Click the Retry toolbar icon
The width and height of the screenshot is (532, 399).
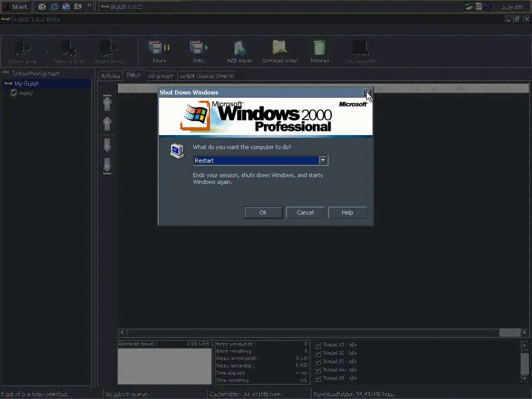pyautogui.click(x=198, y=47)
